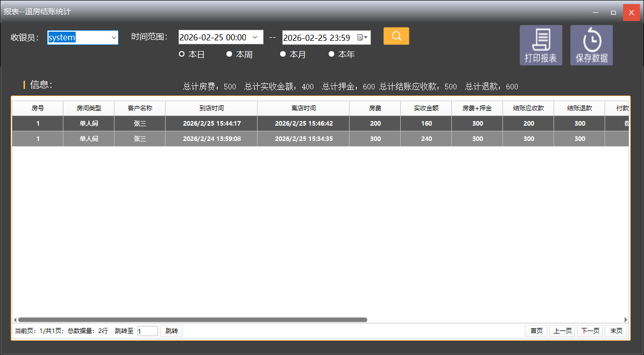Image resolution: width=644 pixels, height=355 pixels.
Task: Expand the cashier (收银员) system dropdown
Action: tap(113, 37)
